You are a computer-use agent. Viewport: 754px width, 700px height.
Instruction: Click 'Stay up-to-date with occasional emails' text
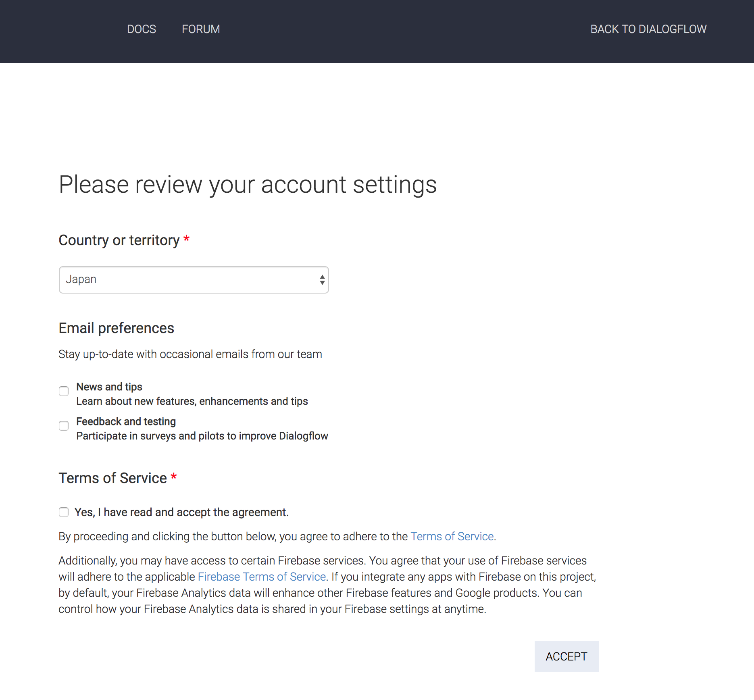pyautogui.click(x=190, y=354)
